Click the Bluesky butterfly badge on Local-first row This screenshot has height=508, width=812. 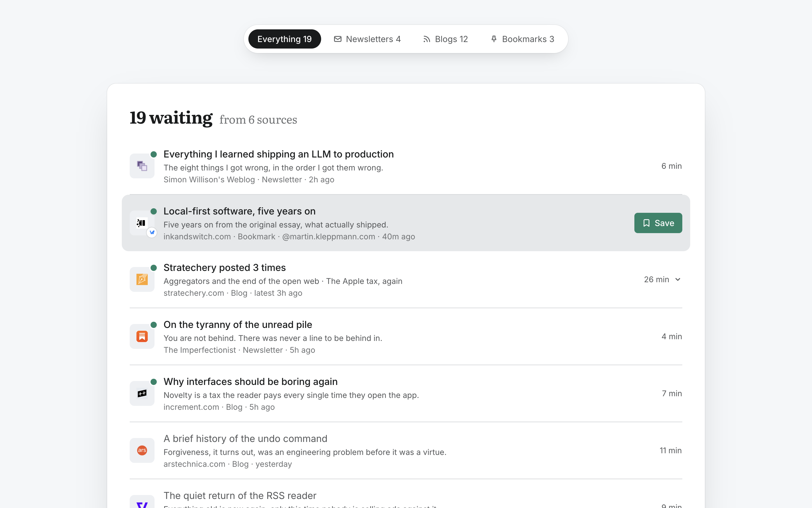(152, 232)
